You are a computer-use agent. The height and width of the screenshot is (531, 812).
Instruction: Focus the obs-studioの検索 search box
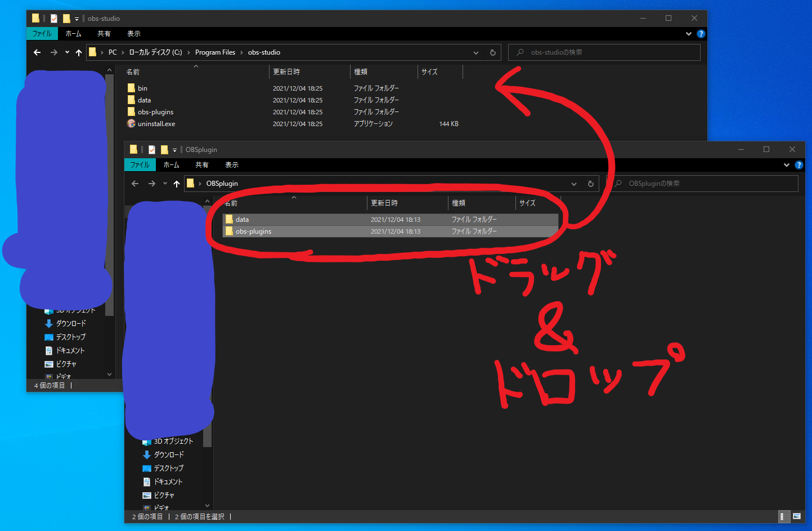tap(604, 52)
